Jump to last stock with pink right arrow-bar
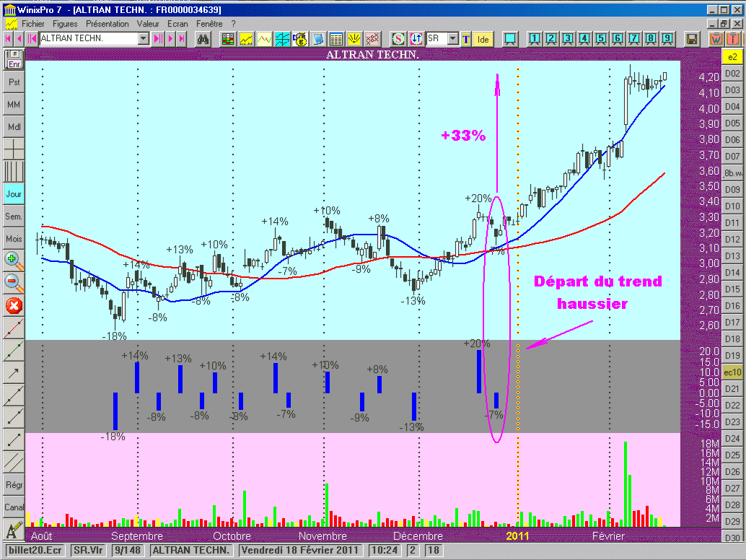Image resolution: width=746 pixels, height=560 pixels. click(182, 39)
